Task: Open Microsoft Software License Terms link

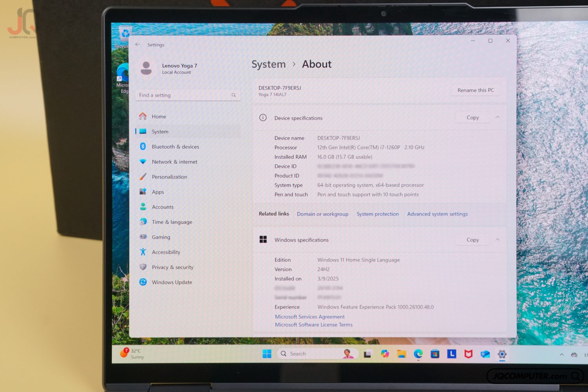Action: point(314,325)
